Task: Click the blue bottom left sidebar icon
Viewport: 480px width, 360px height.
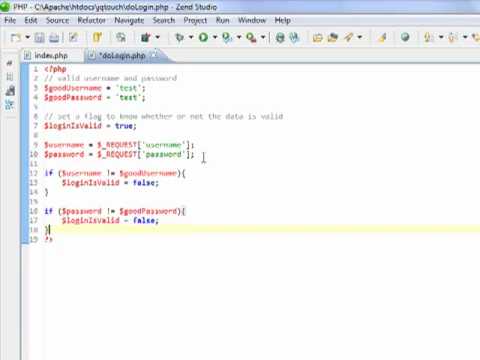Action: [9, 105]
